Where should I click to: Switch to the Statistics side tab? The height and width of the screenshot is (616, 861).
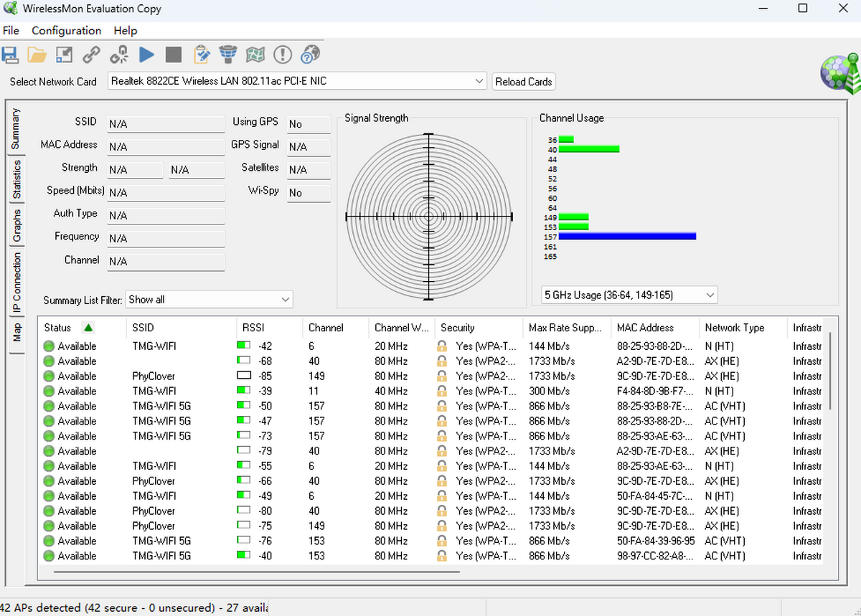coord(17,179)
